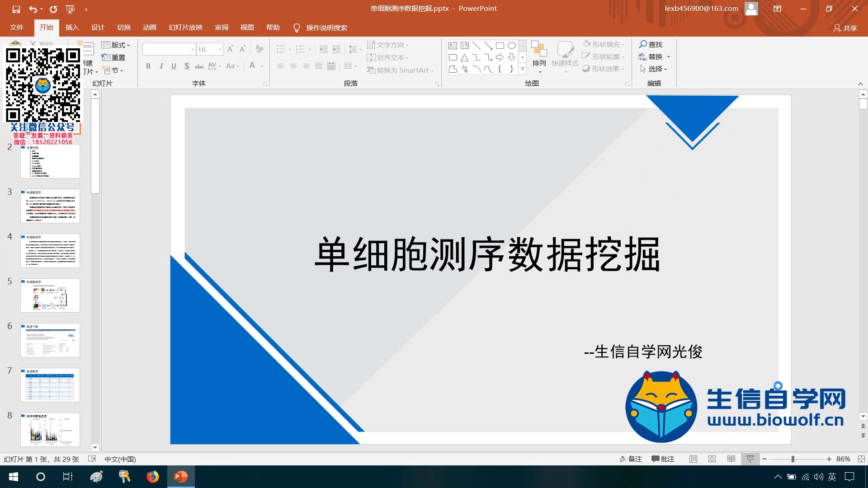Click the zoom out minus button
Screen dimensions: 868x488
click(x=764, y=459)
